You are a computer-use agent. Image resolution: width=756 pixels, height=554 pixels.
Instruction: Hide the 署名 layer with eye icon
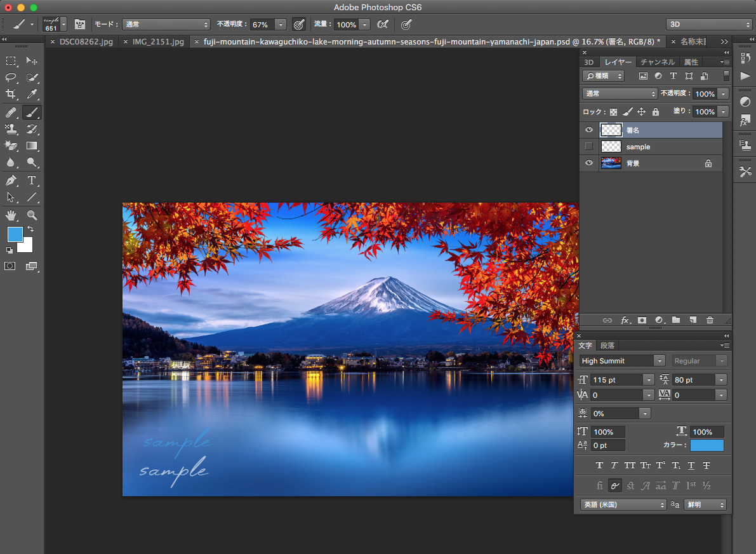[x=589, y=130]
